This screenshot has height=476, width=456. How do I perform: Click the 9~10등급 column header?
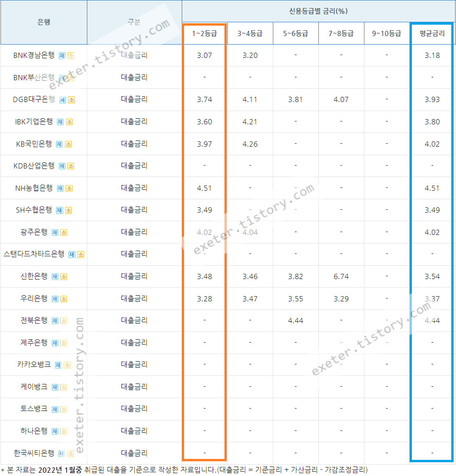coord(387,34)
